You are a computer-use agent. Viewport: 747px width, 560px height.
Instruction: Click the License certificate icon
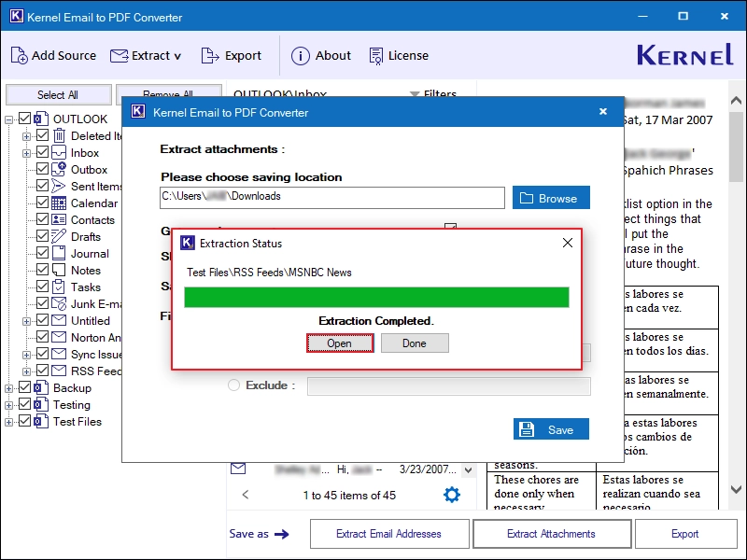coord(376,56)
